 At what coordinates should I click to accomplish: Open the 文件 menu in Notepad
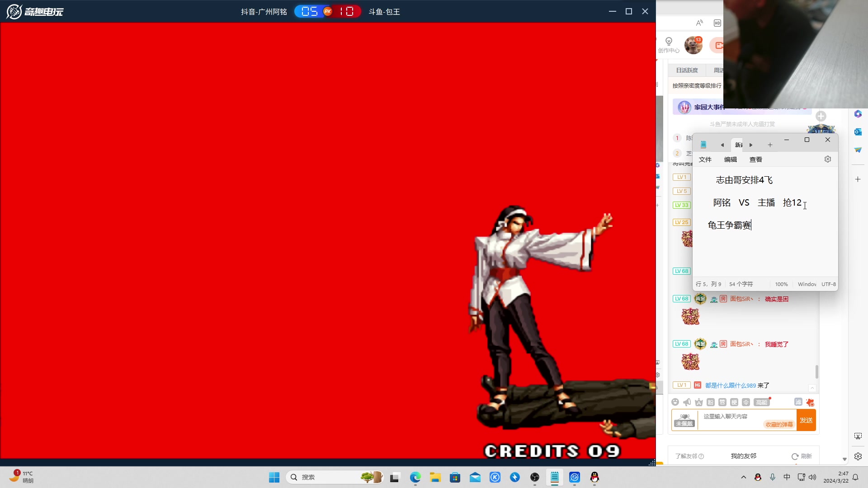(705, 160)
